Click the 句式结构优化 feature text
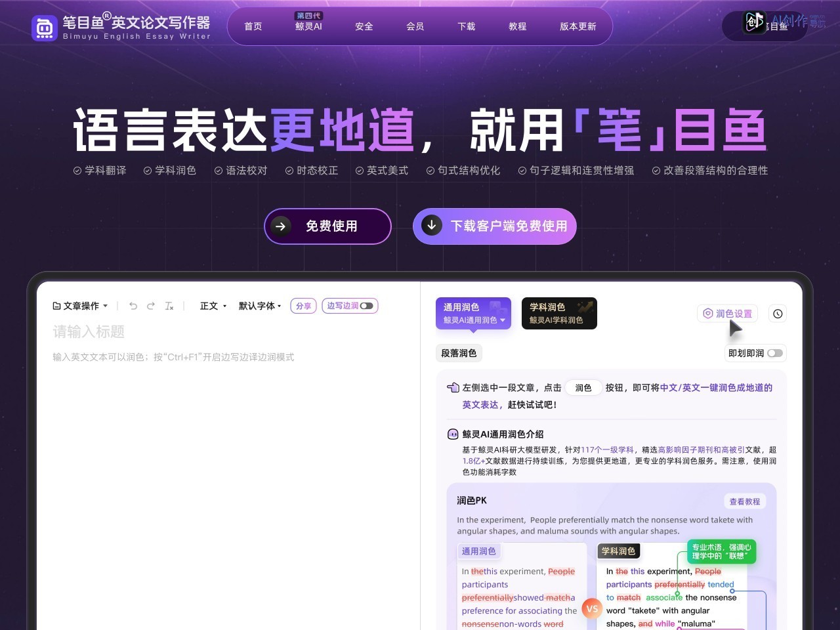The width and height of the screenshot is (840, 630). 469,170
